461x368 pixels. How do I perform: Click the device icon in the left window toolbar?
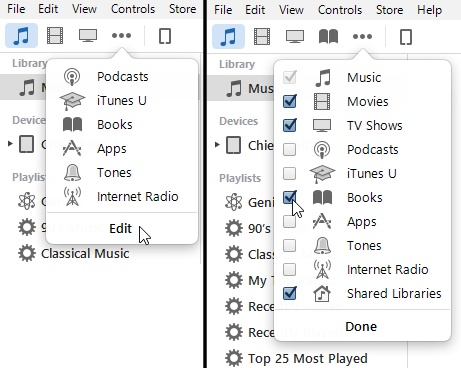(165, 36)
